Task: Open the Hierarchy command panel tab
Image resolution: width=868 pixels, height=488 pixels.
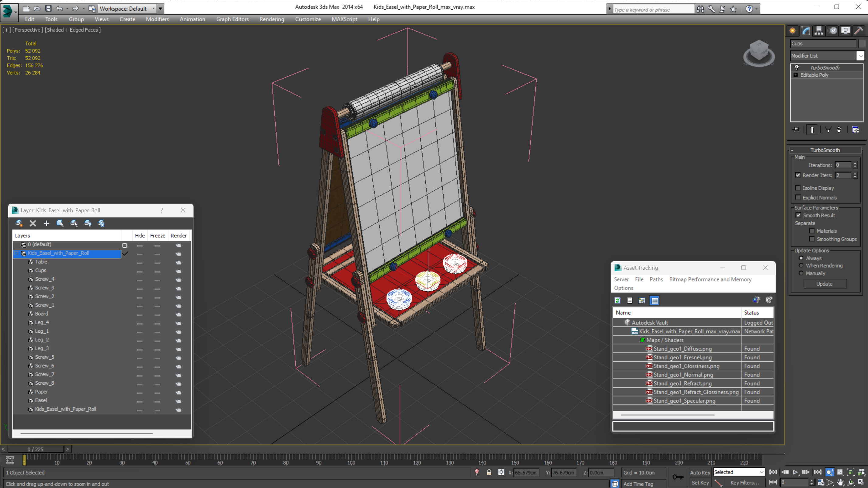Action: (819, 31)
